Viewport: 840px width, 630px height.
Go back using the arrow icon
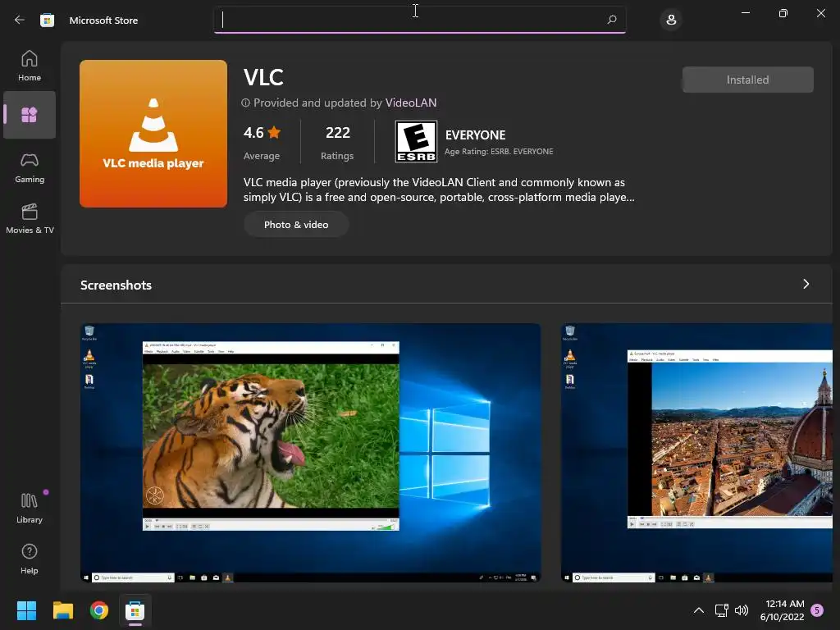click(x=20, y=20)
